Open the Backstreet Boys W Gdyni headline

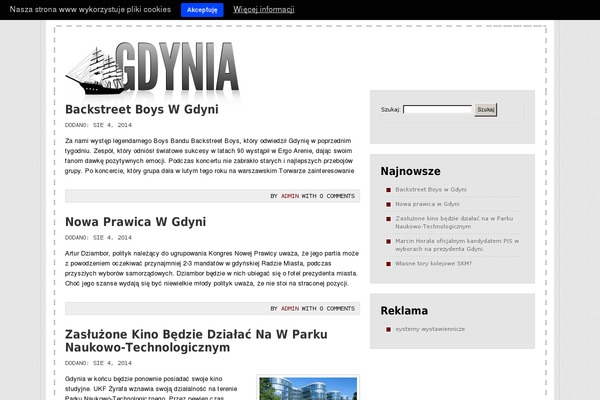point(142,109)
